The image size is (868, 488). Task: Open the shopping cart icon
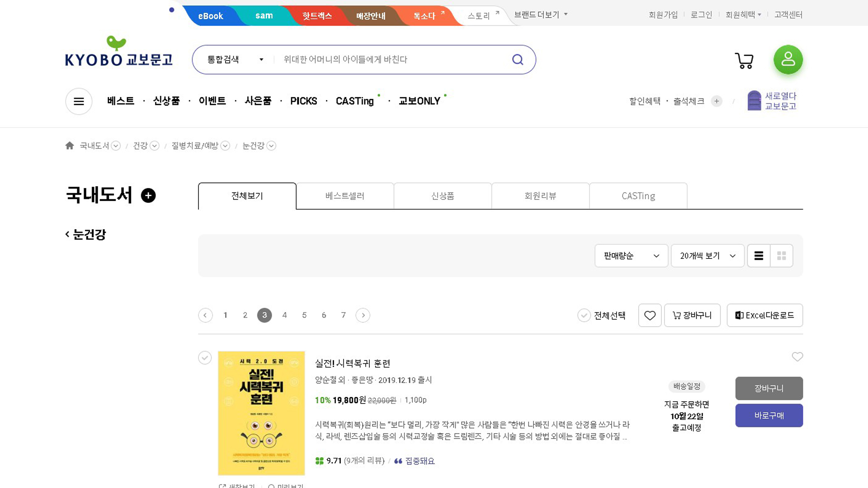[744, 60]
